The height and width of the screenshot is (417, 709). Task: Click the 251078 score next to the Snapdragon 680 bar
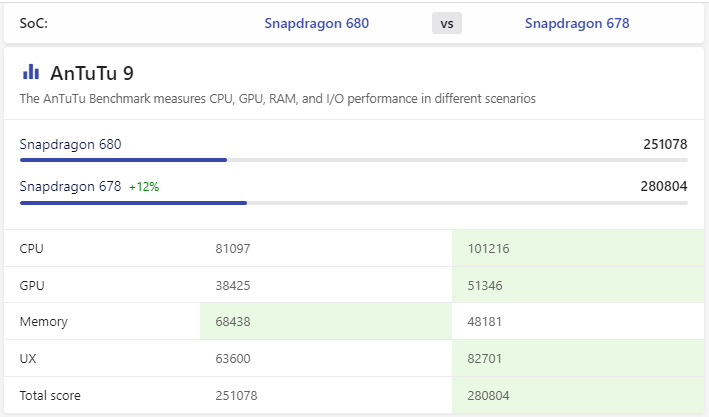point(665,144)
